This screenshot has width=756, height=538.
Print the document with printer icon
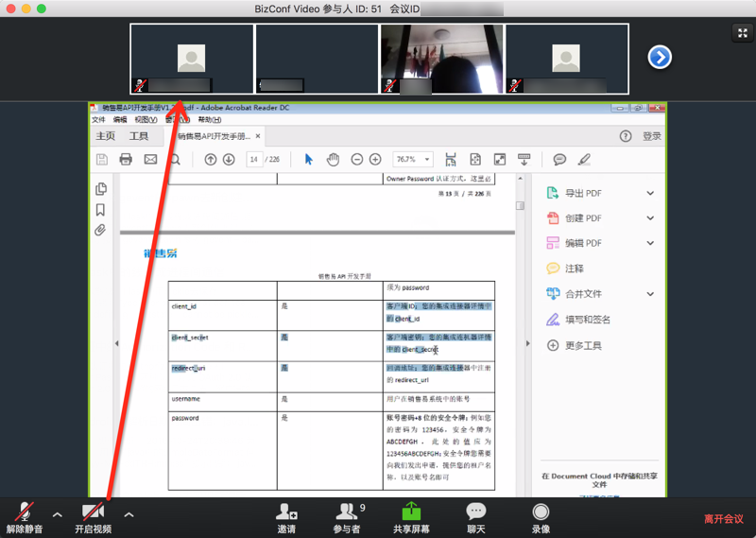[126, 159]
